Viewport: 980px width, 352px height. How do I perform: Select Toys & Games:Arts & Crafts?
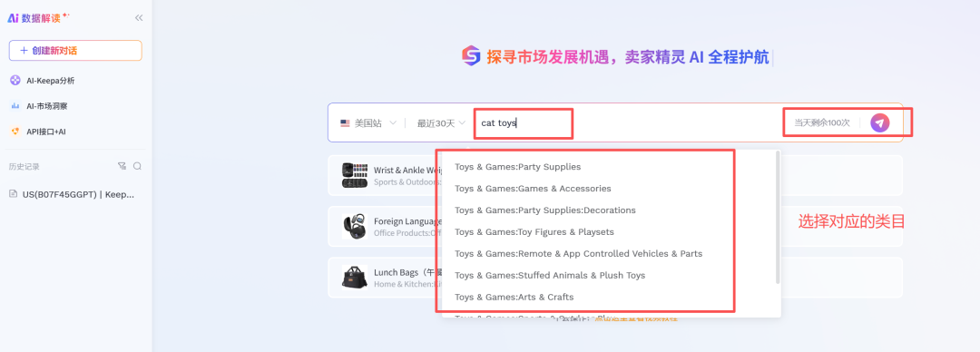pos(514,297)
